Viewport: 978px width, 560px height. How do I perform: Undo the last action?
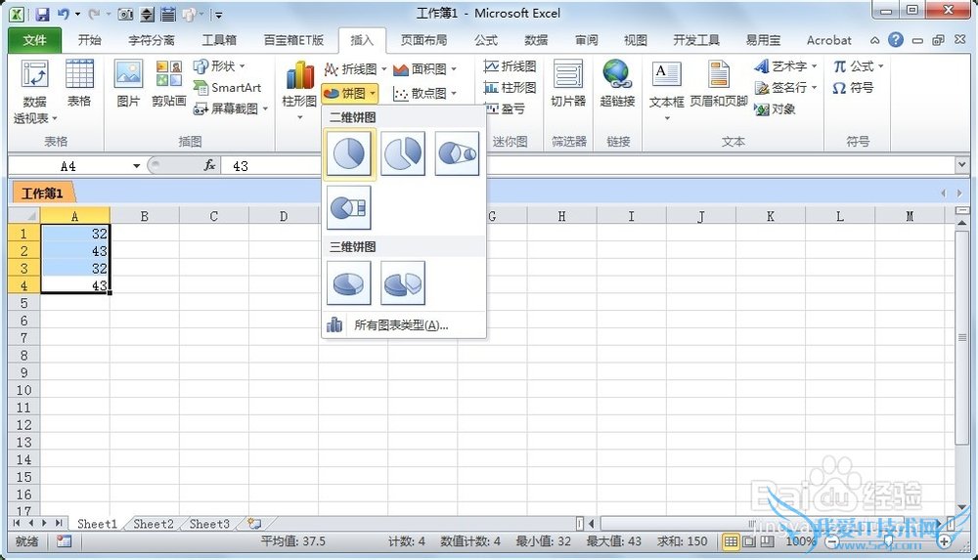click(63, 14)
